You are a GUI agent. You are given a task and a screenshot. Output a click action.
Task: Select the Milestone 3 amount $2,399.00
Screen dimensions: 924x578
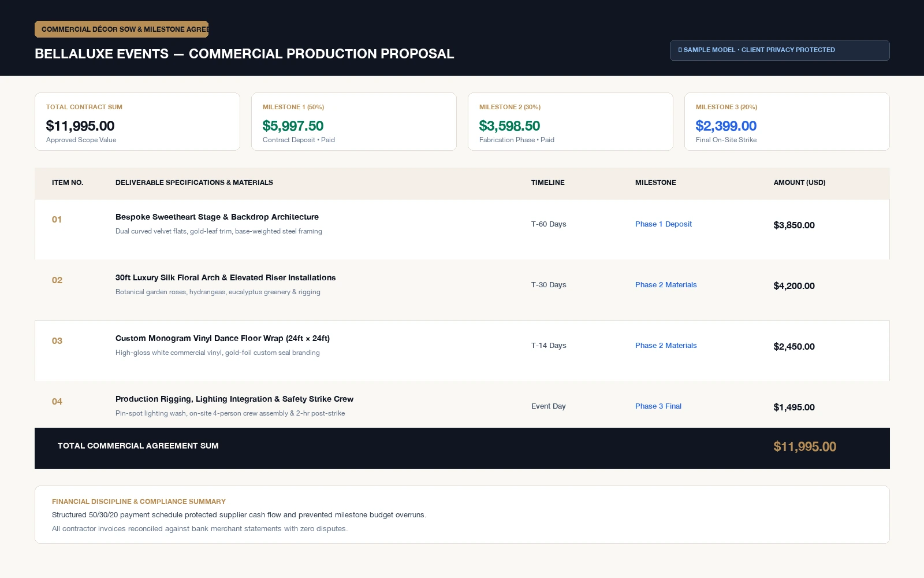726,126
